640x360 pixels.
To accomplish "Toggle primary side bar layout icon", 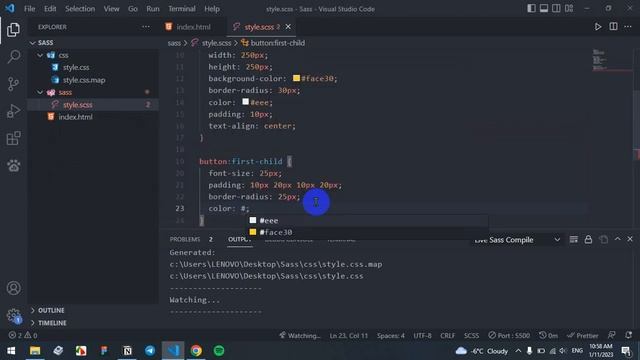I will tap(531, 9).
